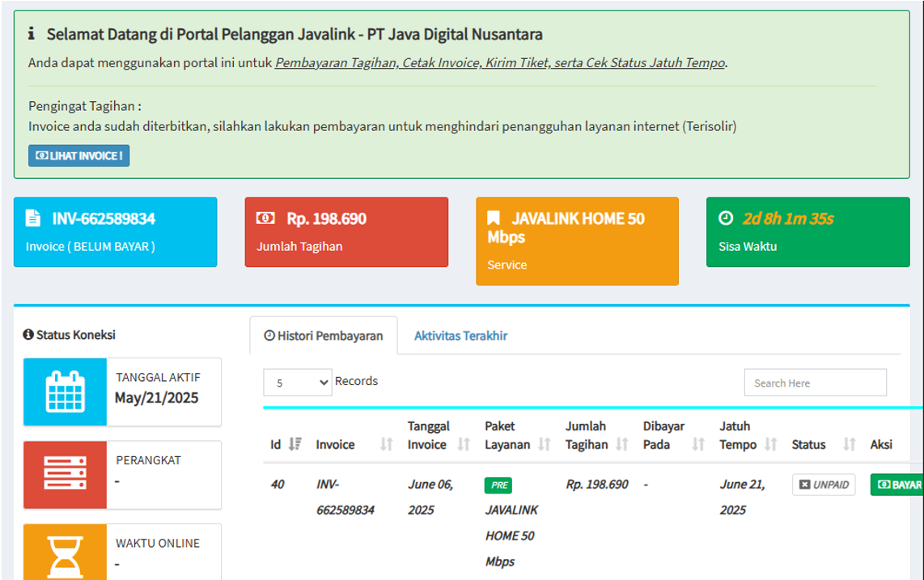The width and height of the screenshot is (924, 580).
Task: Sort table by Paket Layanan arrows
Action: (x=545, y=444)
